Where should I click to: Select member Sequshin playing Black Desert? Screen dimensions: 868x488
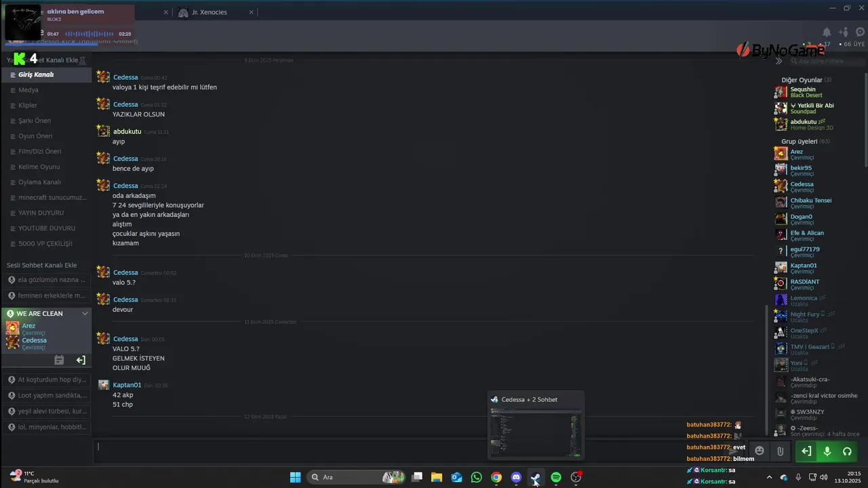[x=818, y=92]
